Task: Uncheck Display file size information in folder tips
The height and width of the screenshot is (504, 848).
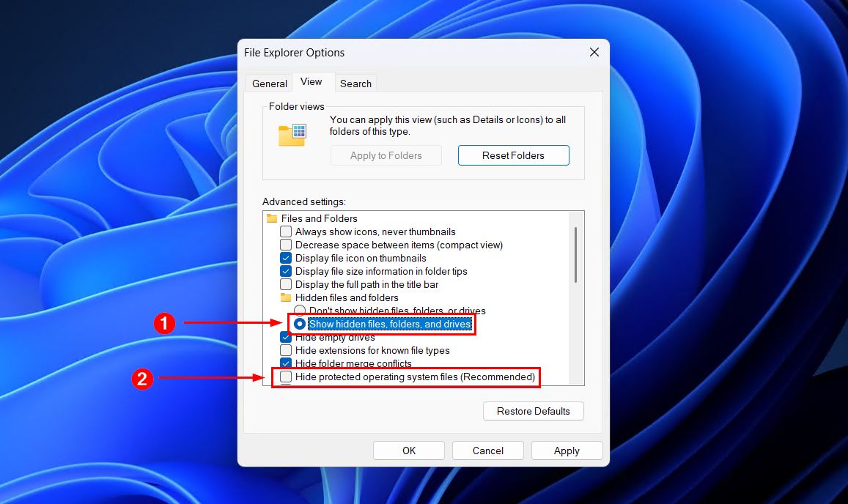Action: [286, 271]
